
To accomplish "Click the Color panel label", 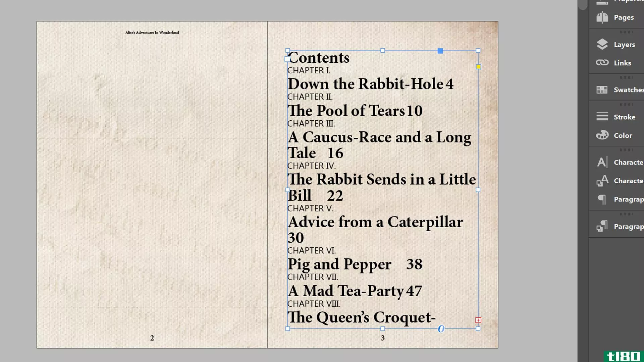I will 623,135.
